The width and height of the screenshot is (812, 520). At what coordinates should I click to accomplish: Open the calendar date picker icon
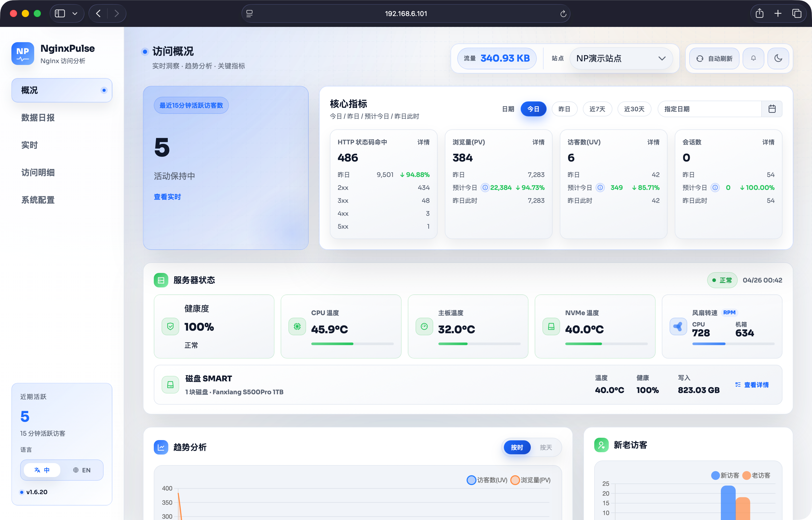coord(772,109)
